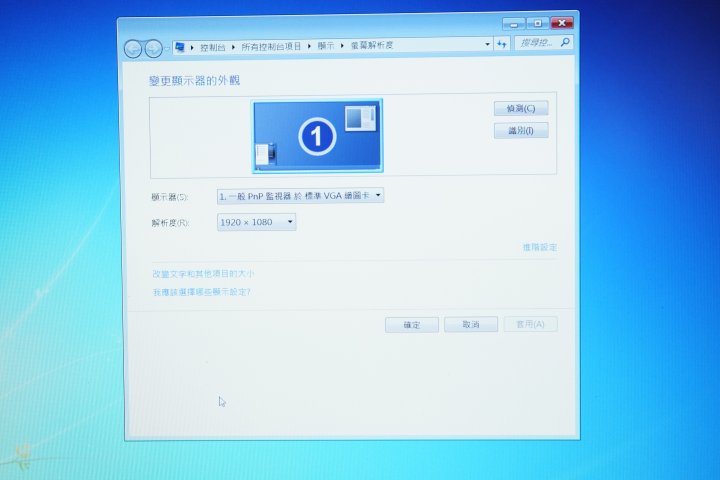Click the 取消 cancel button
Viewport: 720px width, 480px height.
click(471, 324)
